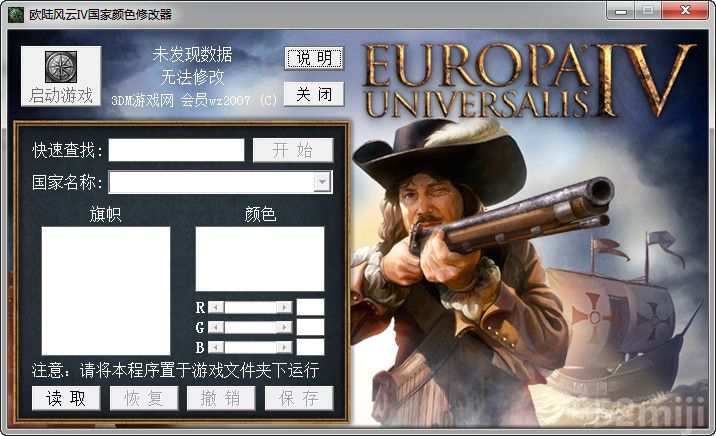Open the 国家名称 country name dropdown arrow
Viewport: 716px width, 436px height.
[322, 182]
